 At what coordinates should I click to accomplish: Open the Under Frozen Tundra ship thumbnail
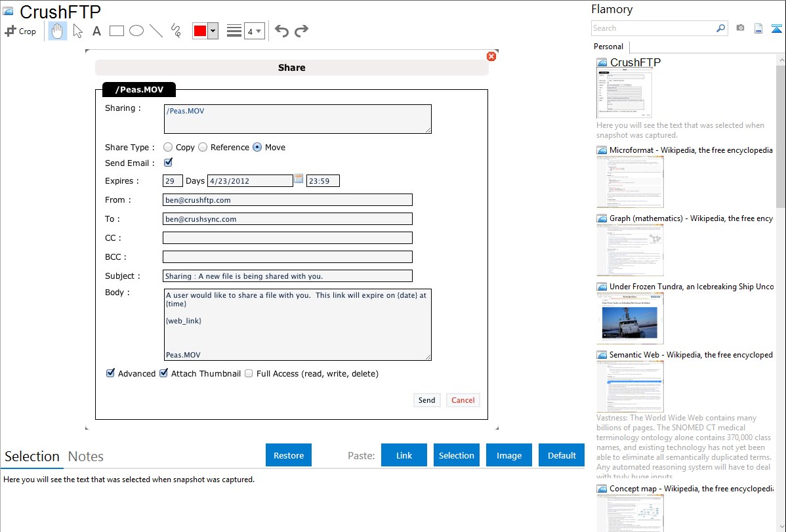tap(630, 318)
